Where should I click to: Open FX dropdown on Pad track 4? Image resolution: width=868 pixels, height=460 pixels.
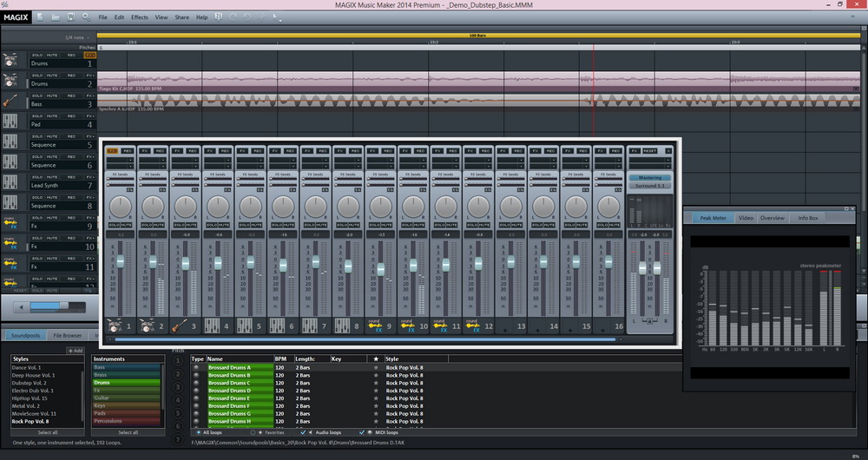89,116
